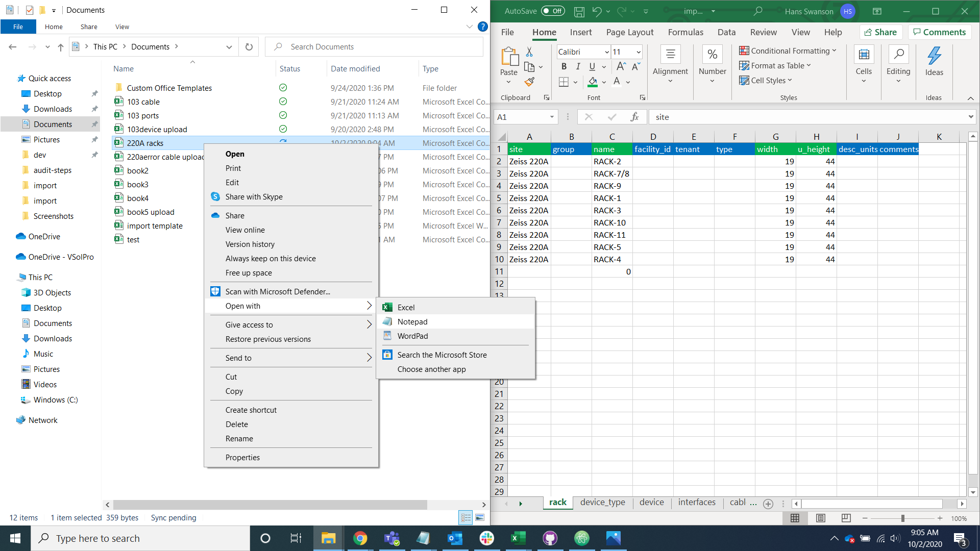Open Microsoft Teams from the taskbar

tap(392, 538)
